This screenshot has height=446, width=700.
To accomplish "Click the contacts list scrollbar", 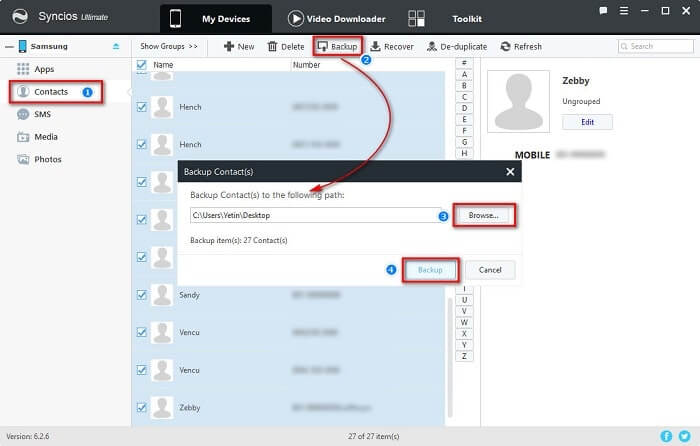I will (450, 357).
